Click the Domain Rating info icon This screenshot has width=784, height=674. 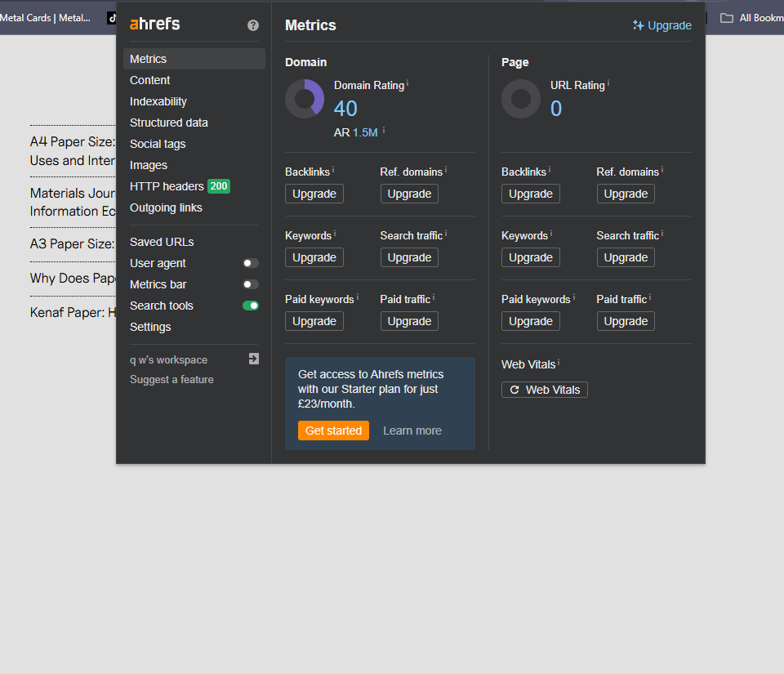click(408, 83)
